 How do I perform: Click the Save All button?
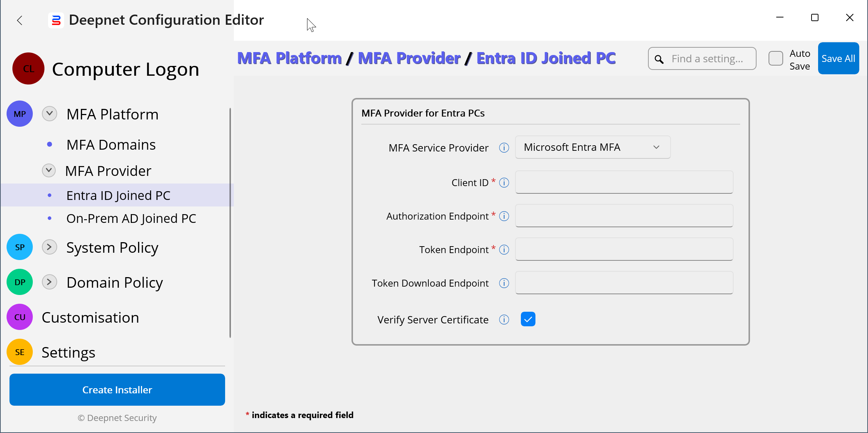(x=838, y=59)
